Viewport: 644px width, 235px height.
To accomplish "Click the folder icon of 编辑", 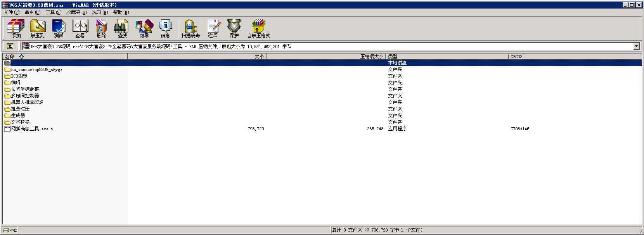I will pos(7,83).
